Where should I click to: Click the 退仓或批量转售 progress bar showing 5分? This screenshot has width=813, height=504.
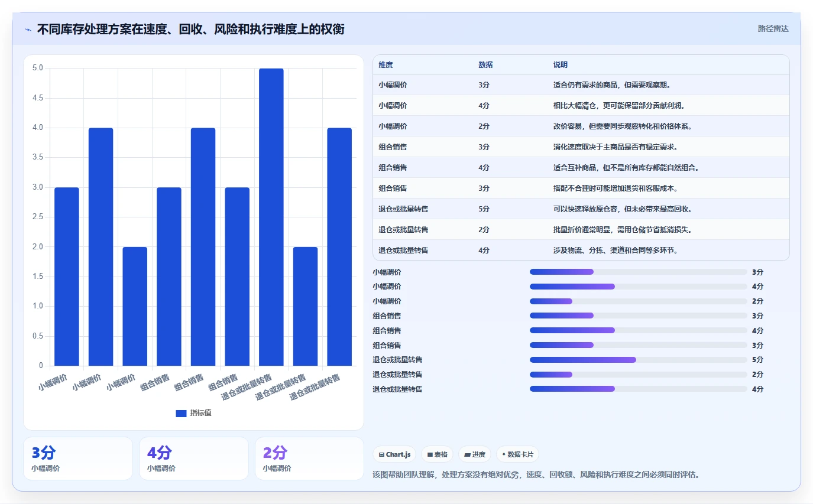[x=639, y=359]
